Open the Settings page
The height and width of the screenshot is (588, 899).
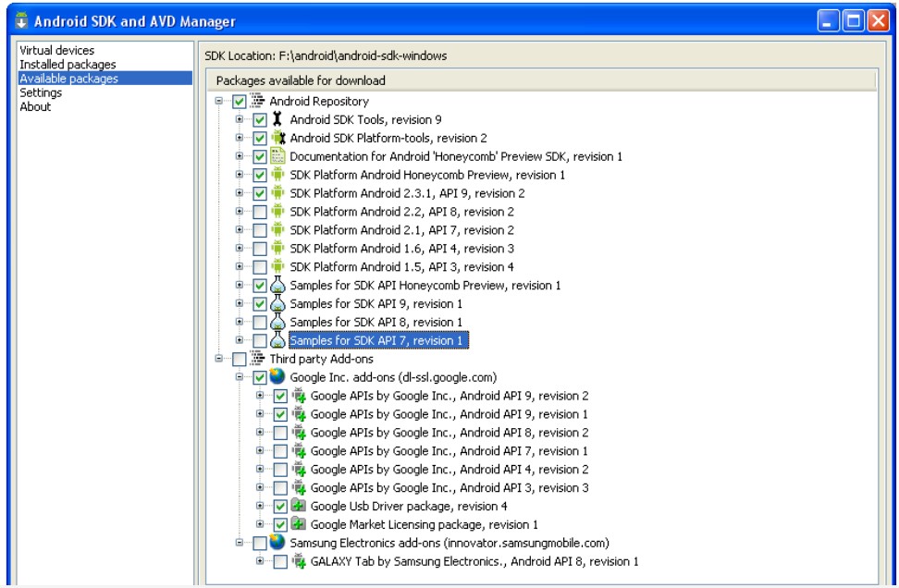click(x=41, y=92)
